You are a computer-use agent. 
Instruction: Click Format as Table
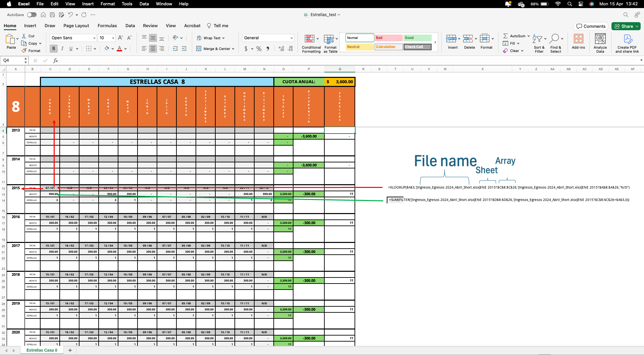330,43
